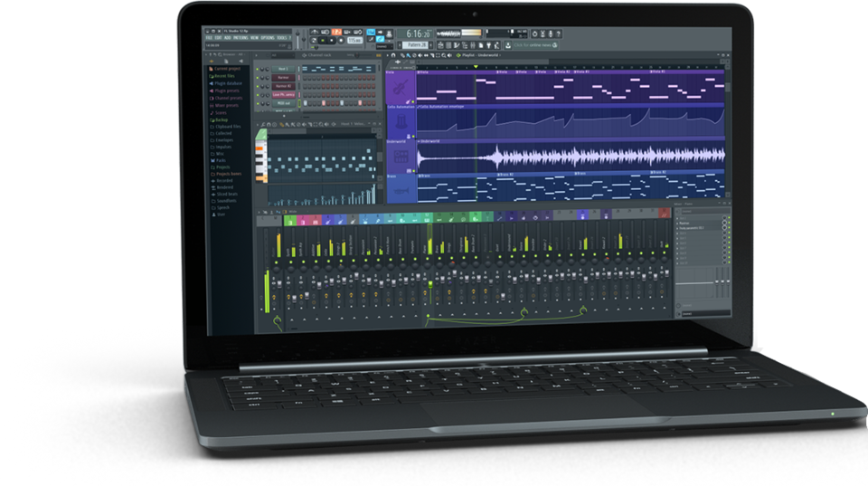Adjust the mixer master fader

pyautogui.click(x=279, y=284)
